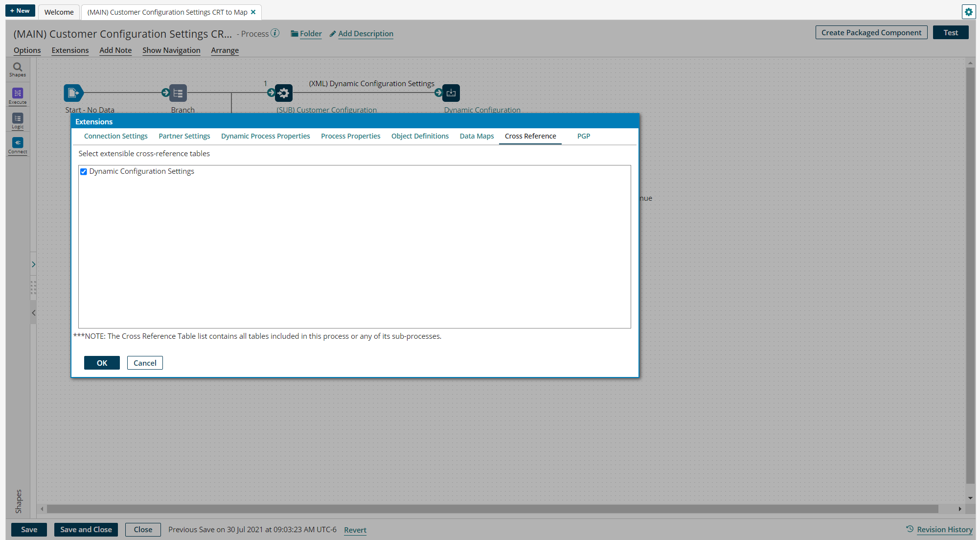
Task: Click the Add Description pencil icon
Action: (332, 33)
